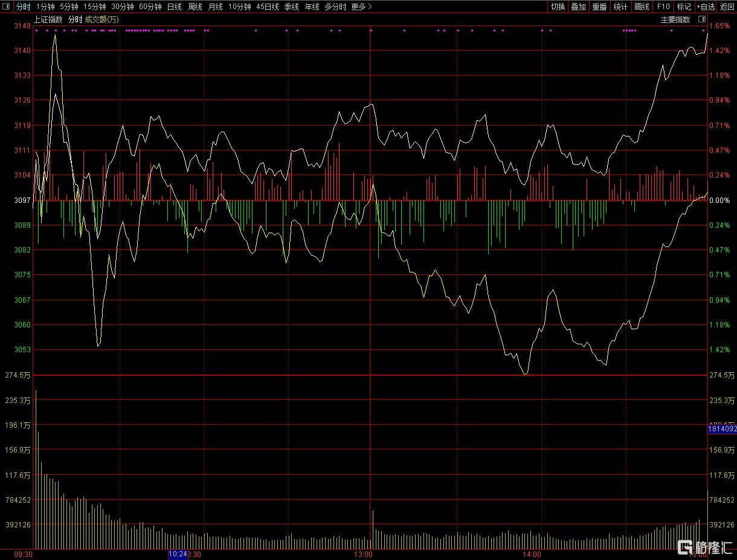The image size is (737, 560).
Task: Switch to the 15分钟 period
Action: [x=95, y=7]
